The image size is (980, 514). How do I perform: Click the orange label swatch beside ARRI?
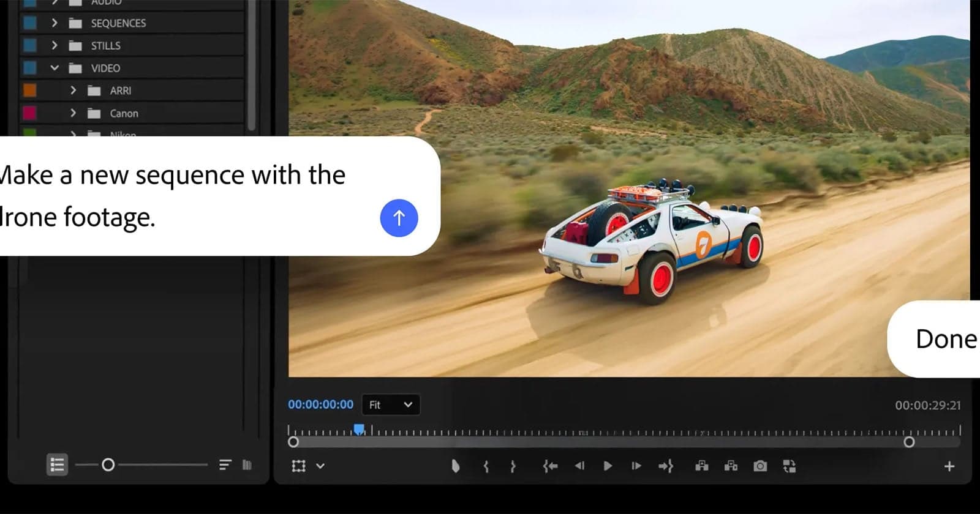coord(29,91)
